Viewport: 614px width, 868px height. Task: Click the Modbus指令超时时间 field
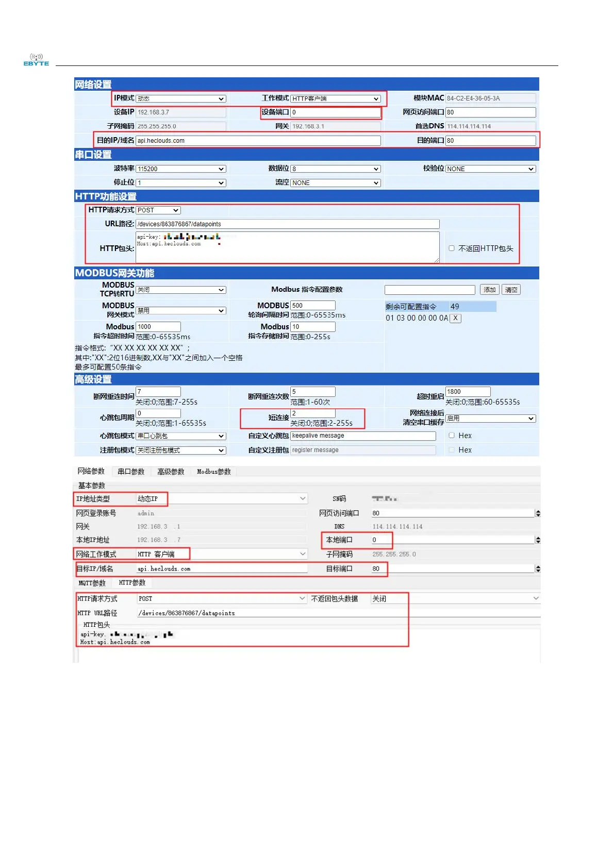click(158, 326)
